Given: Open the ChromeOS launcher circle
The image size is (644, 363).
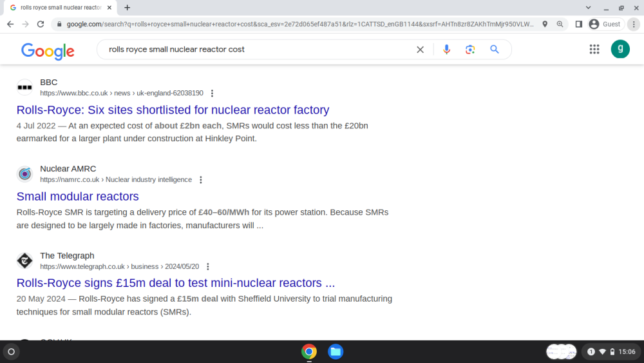Looking at the screenshot, I should coord(12,351).
